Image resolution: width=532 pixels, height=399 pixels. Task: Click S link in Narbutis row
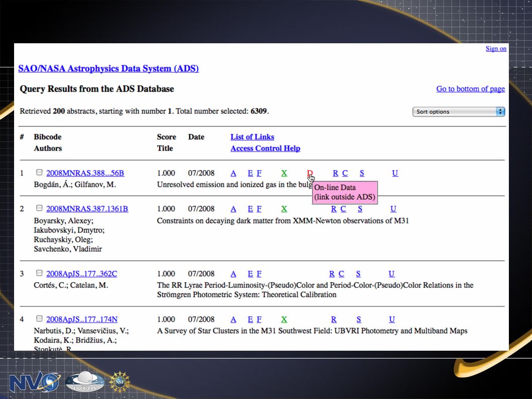359,320
